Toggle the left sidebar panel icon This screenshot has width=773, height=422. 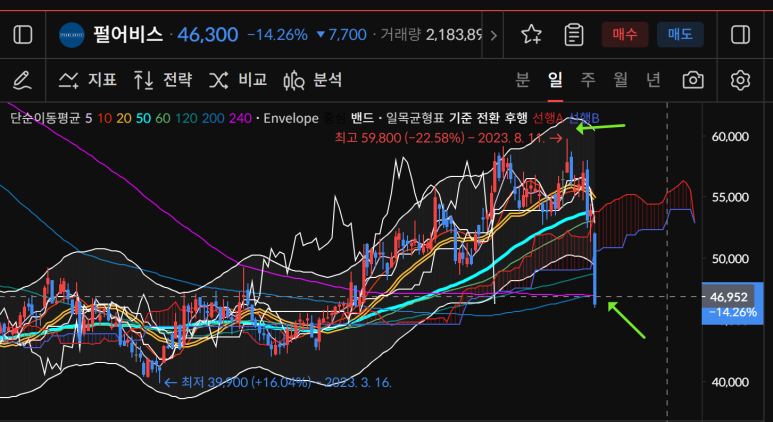(x=23, y=35)
